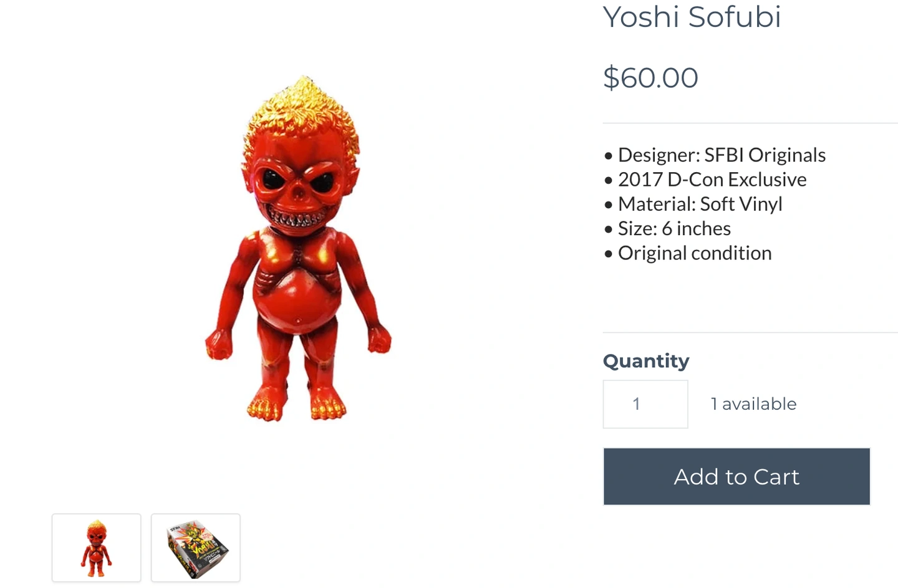Click the Yoshi Sofubi product title

click(692, 17)
